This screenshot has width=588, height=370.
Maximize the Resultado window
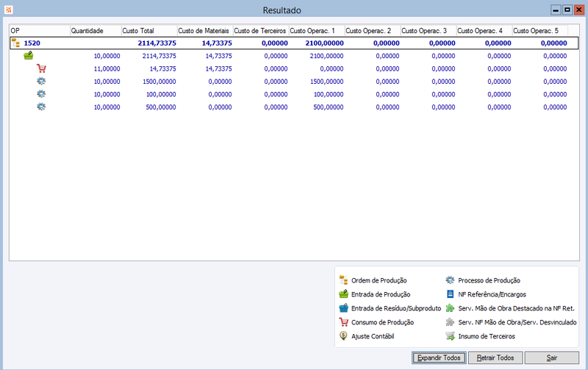567,10
